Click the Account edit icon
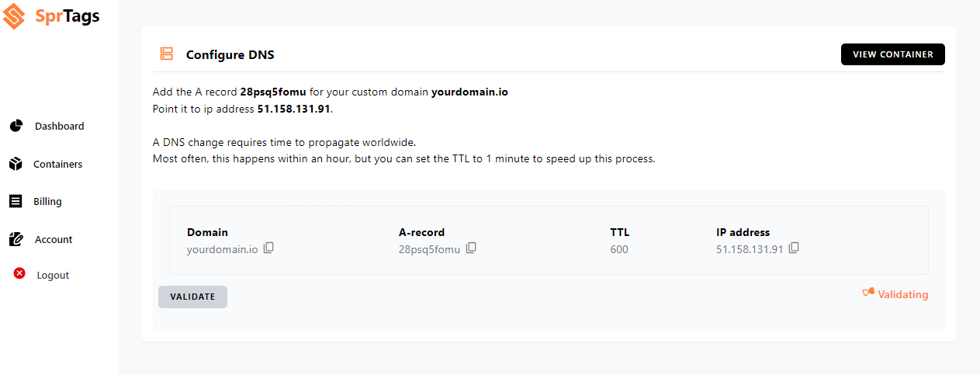 click(16, 239)
